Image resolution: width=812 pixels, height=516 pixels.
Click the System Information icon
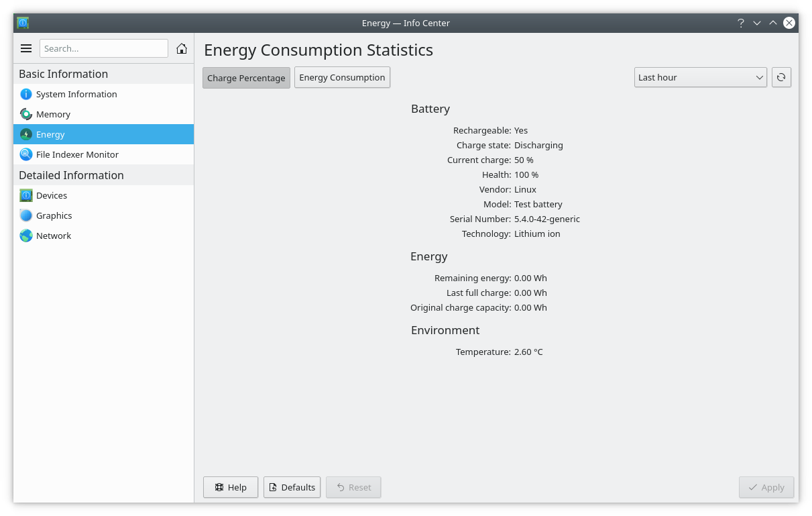pos(26,94)
